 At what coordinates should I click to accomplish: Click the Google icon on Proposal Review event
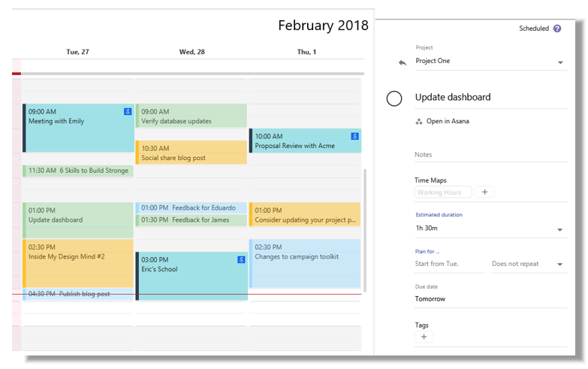point(354,136)
